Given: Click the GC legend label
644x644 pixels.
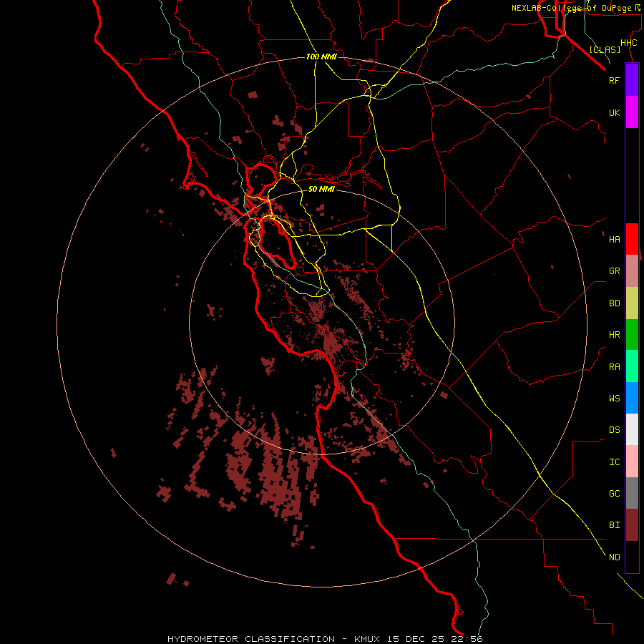Looking at the screenshot, I should coord(614,494).
